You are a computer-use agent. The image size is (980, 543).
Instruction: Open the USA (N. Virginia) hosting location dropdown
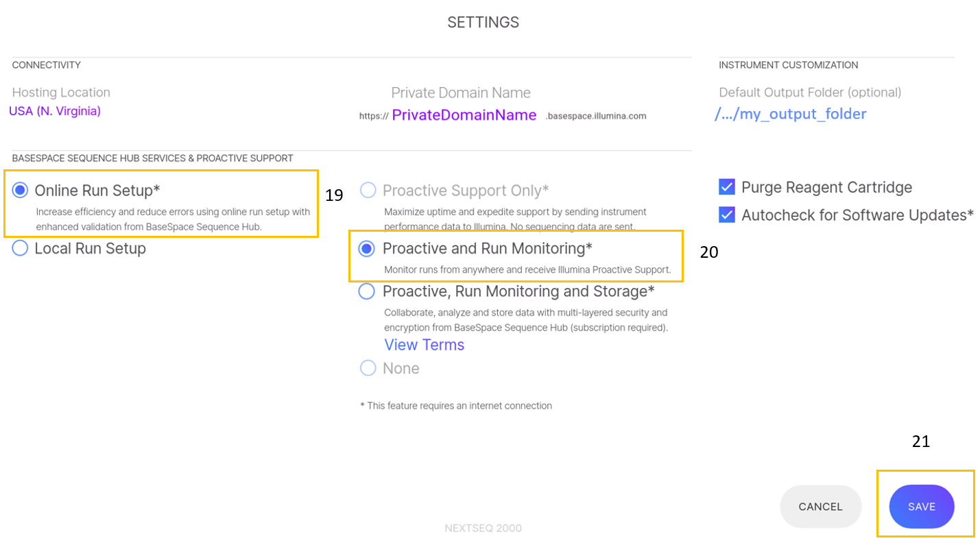[x=55, y=111]
